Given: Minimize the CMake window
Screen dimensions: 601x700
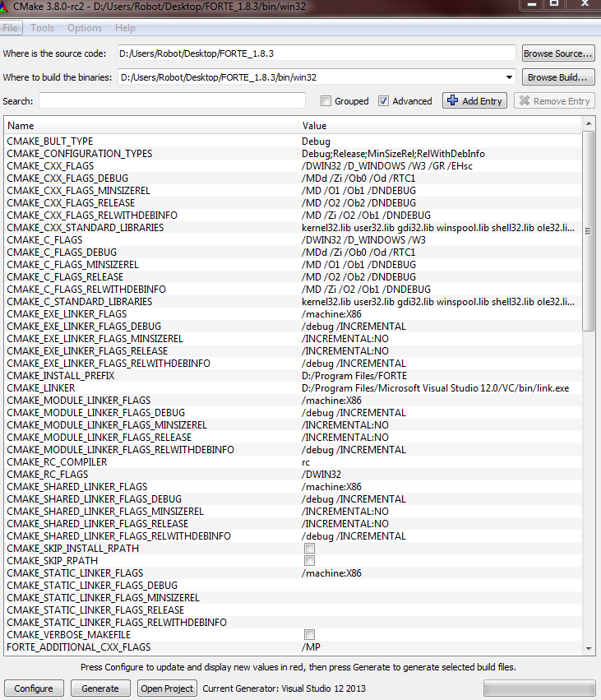Looking at the screenshot, I should (531, 4).
